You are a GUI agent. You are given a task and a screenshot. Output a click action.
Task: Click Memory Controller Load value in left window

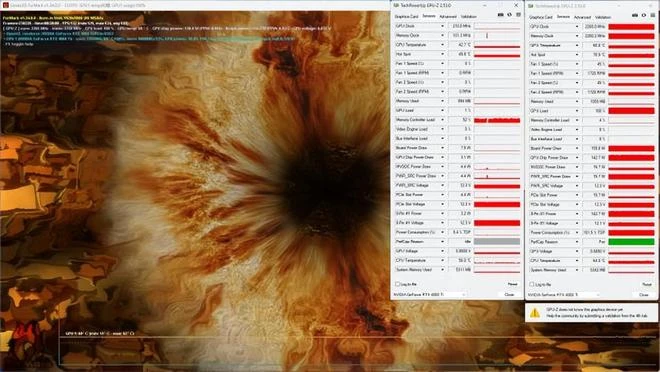(460, 120)
